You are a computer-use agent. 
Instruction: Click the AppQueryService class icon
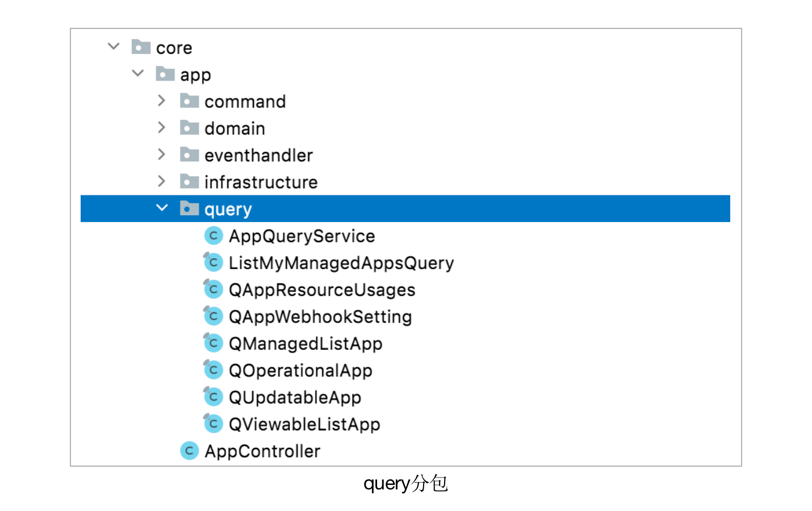click(214, 236)
